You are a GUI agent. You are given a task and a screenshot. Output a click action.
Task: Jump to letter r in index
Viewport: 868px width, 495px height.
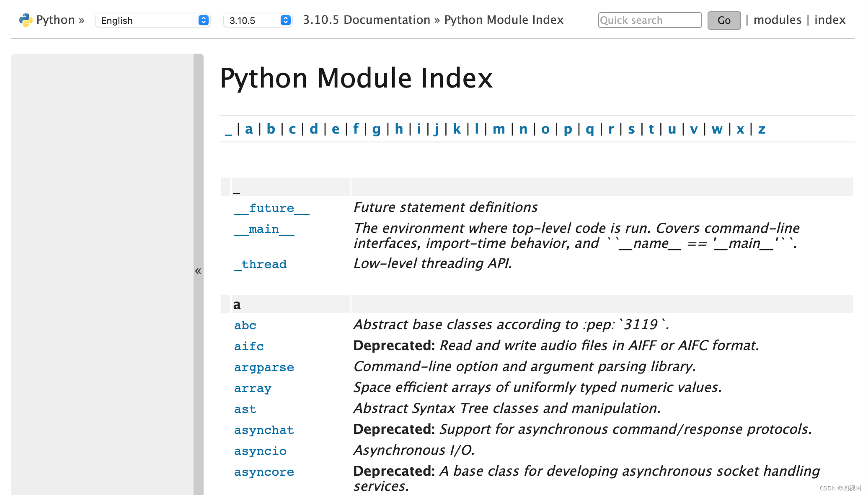coord(611,129)
